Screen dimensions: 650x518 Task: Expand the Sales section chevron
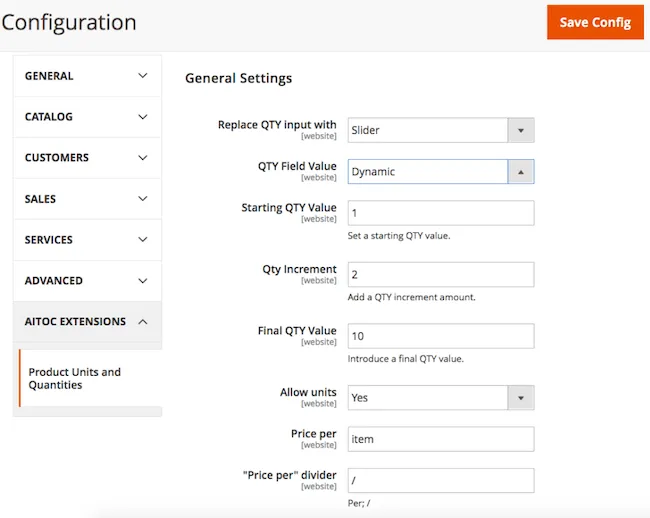143,199
